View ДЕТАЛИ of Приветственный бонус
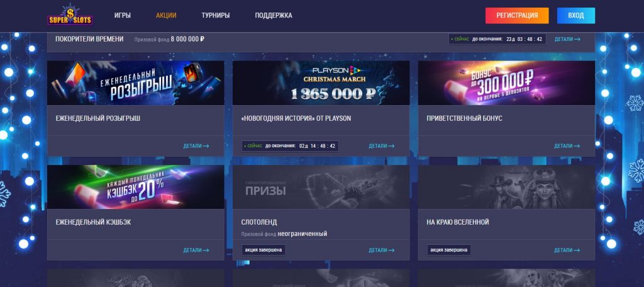This screenshot has height=287, width=644. tap(567, 146)
